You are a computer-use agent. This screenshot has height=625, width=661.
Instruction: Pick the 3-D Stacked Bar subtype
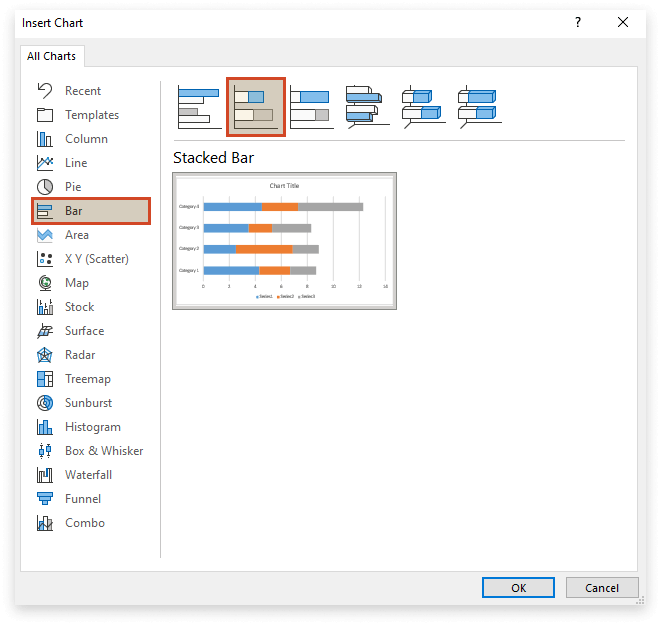(423, 107)
